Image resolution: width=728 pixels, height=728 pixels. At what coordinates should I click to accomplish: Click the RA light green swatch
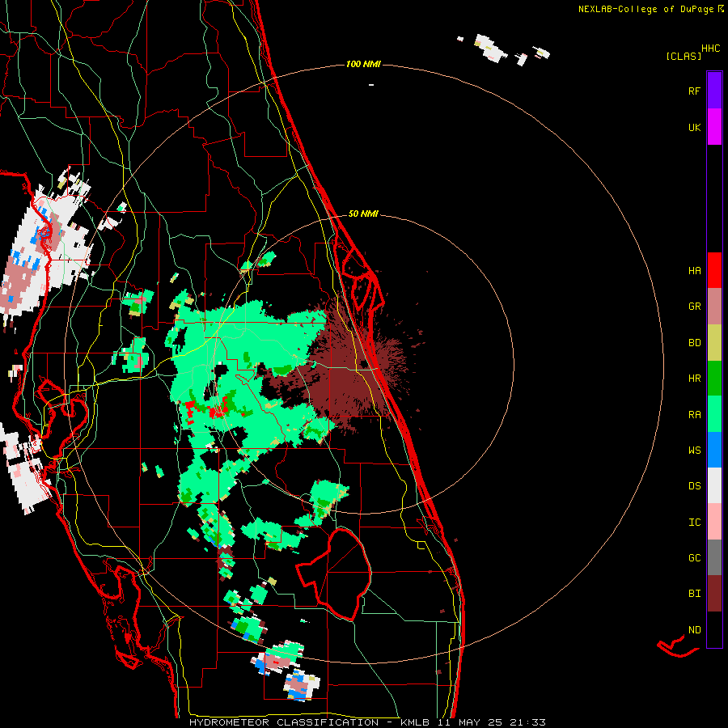tap(714, 414)
